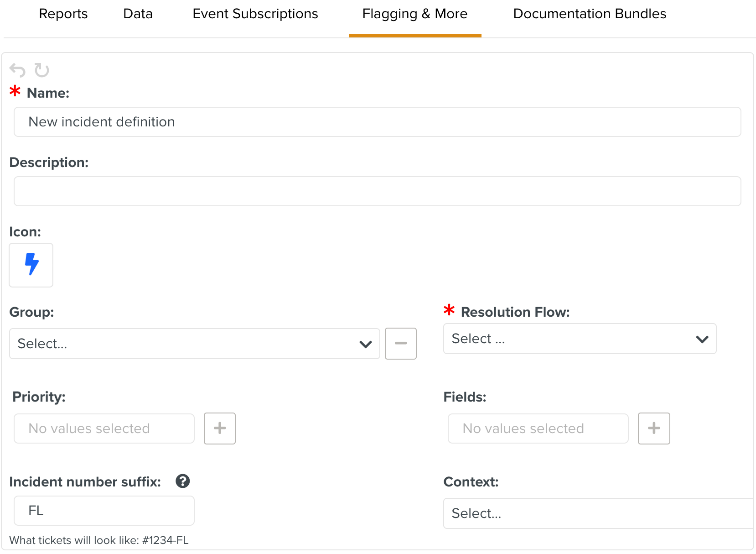The width and height of the screenshot is (756, 554).
Task: Show help for Incident number suffix
Action: click(182, 481)
